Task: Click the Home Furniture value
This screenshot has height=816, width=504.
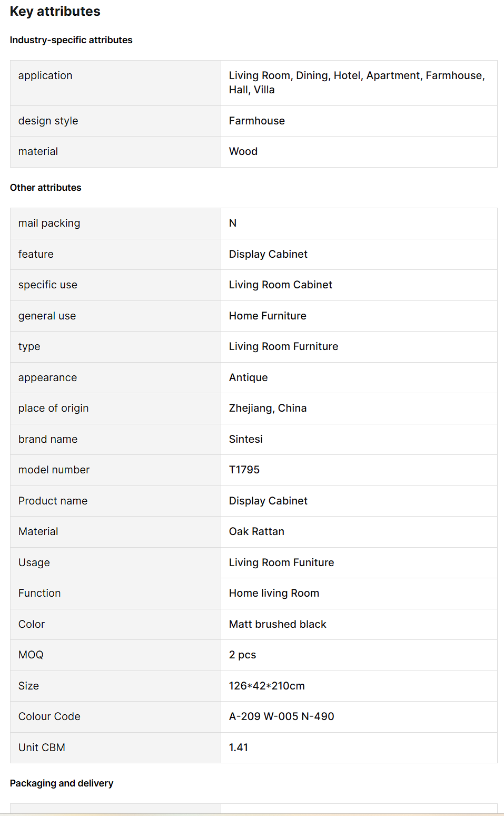Action: pos(268,316)
